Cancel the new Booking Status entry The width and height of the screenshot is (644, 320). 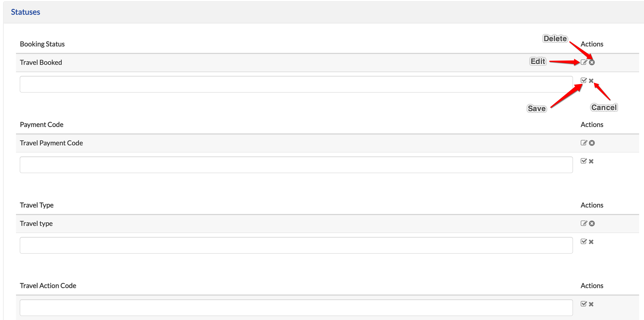click(x=591, y=81)
